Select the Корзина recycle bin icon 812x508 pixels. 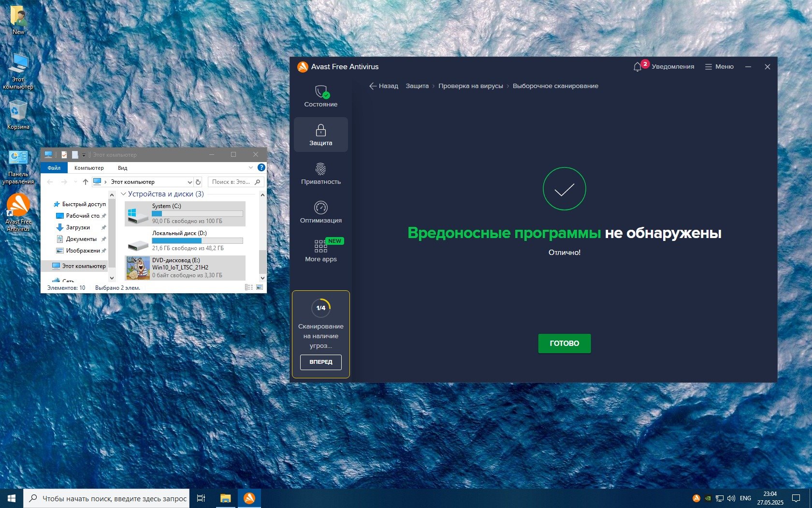point(18,114)
